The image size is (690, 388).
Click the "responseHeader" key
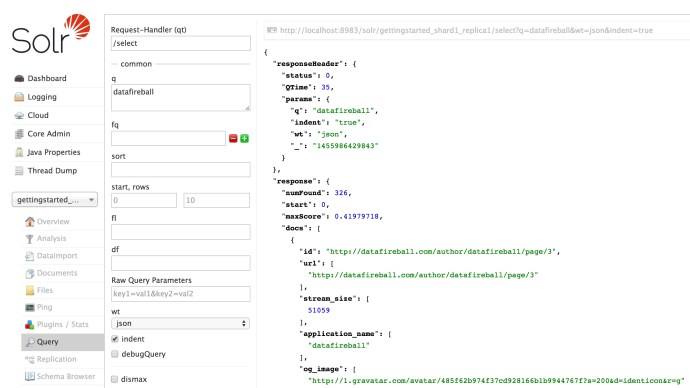pyautogui.click(x=308, y=64)
